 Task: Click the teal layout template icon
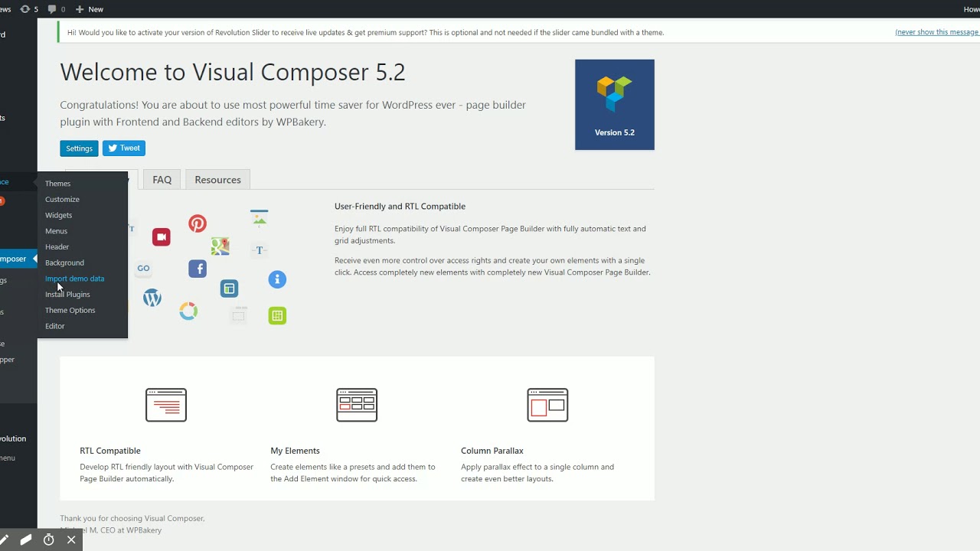click(x=229, y=289)
